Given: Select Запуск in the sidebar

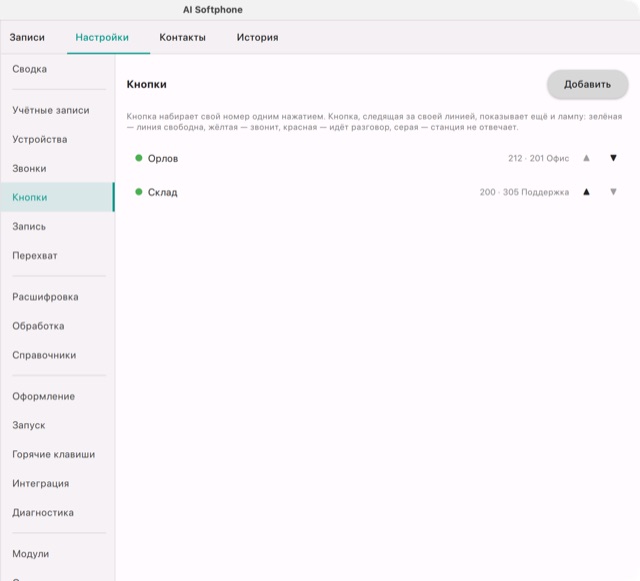Looking at the screenshot, I should (57, 425).
